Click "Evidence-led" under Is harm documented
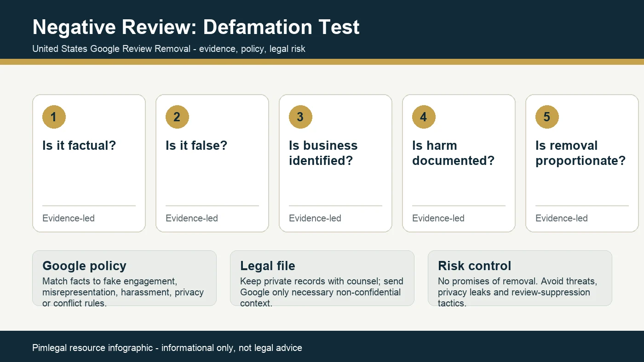The height and width of the screenshot is (362, 644). click(x=438, y=218)
